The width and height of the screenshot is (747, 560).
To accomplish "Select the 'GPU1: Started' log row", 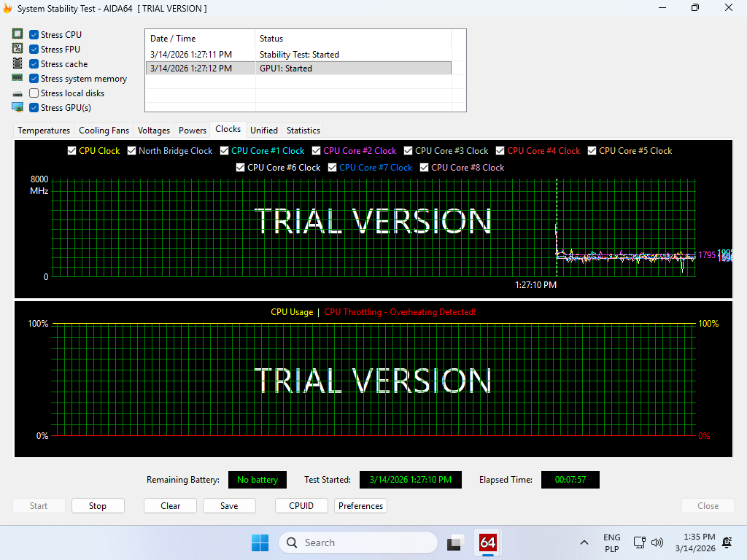I will coord(298,68).
